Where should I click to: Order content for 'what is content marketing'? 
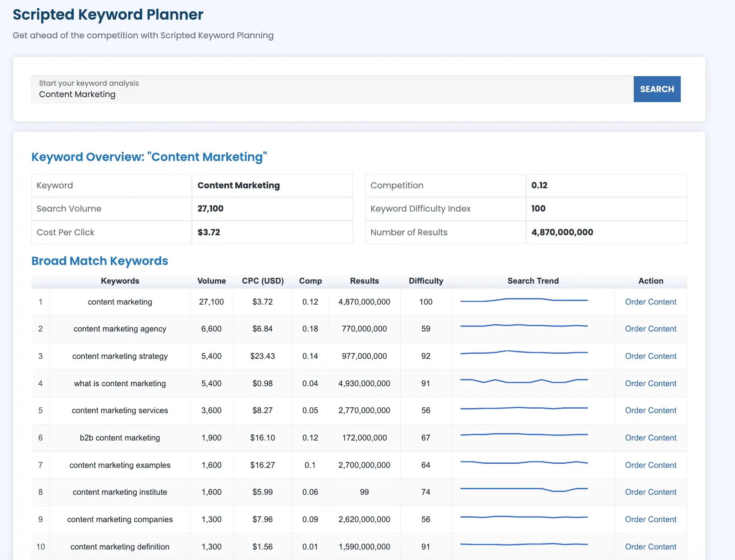tap(651, 384)
